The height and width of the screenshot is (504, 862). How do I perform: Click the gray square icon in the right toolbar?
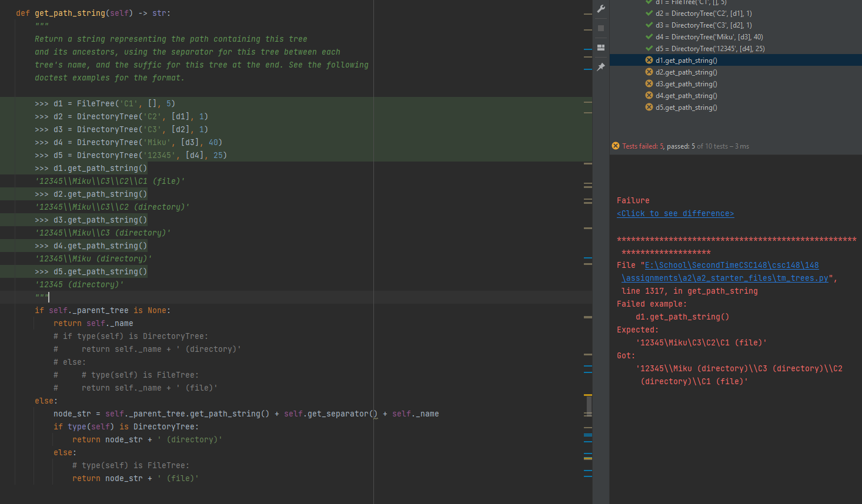coord(600,28)
